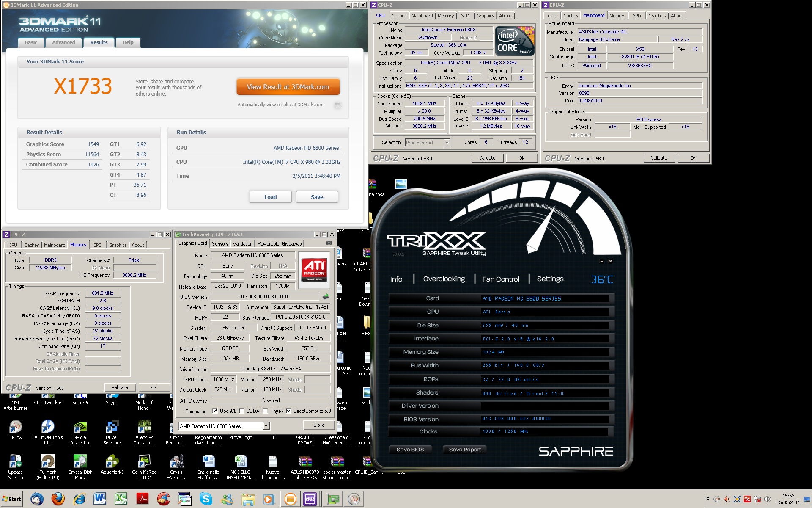Viewport: 812px width, 508px height.
Task: Open the GPU-Z graphics card selector dropdown
Action: tap(266, 426)
